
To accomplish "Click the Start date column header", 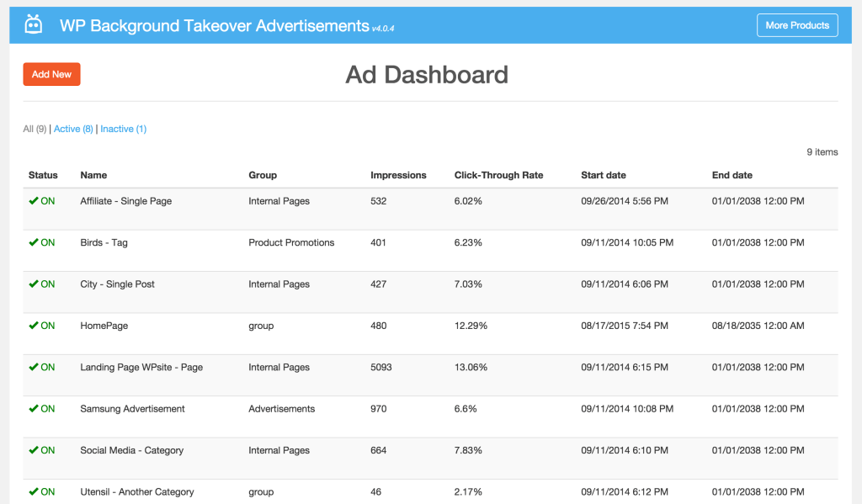I will click(x=603, y=174).
